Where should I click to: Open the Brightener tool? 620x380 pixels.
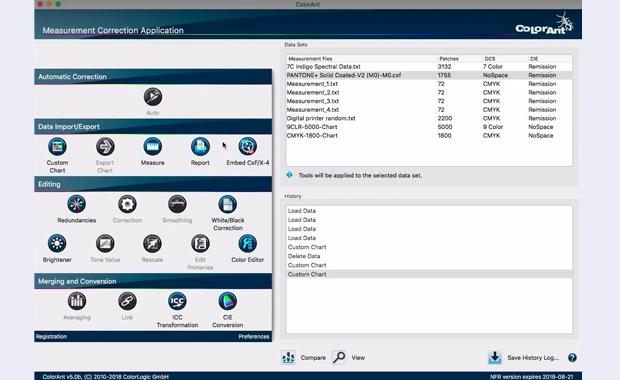coord(57,244)
